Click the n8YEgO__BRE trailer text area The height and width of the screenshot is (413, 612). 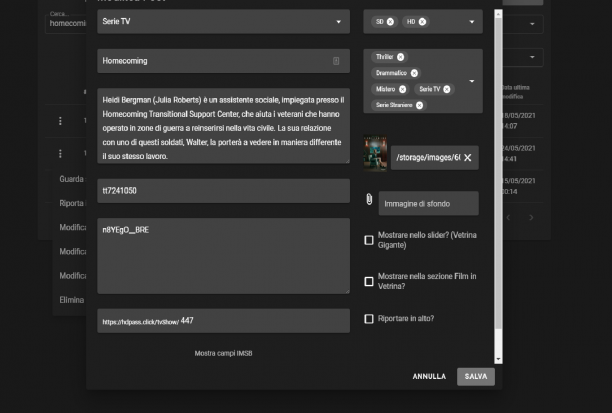coord(223,256)
